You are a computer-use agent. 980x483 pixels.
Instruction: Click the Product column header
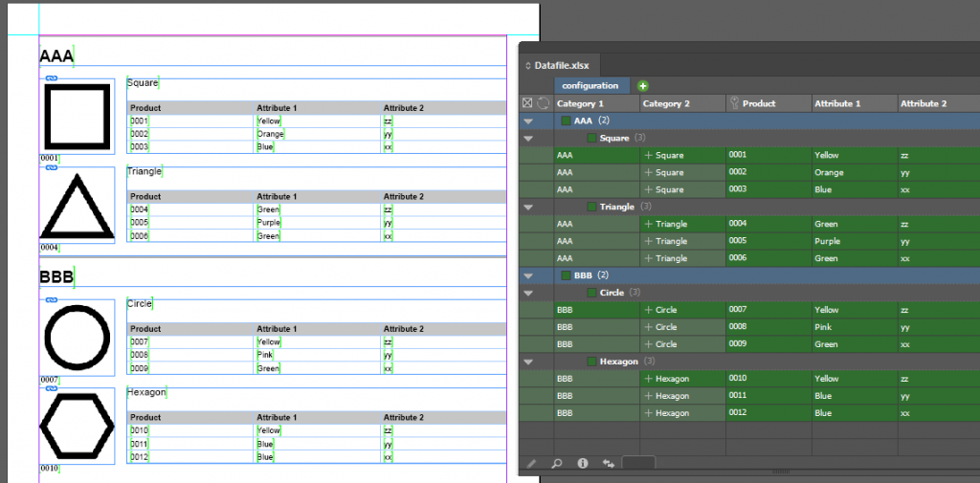click(759, 103)
